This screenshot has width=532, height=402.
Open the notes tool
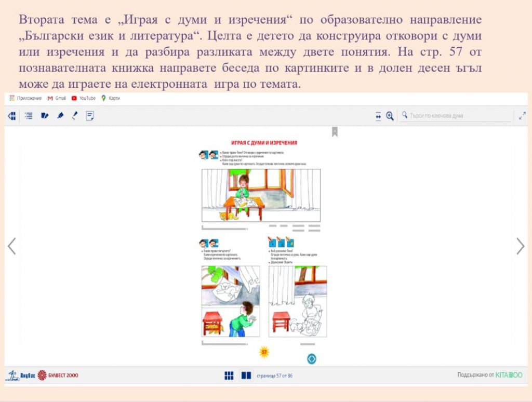(90, 116)
